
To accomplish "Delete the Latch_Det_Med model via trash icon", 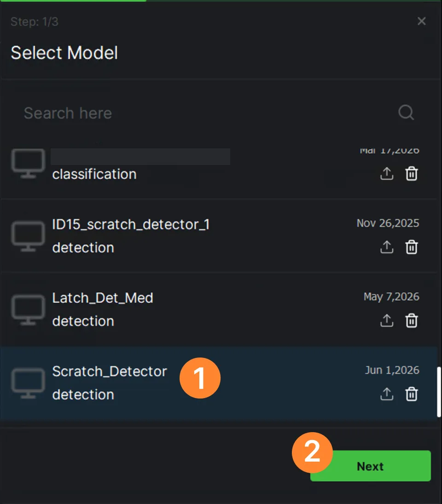I will click(x=412, y=321).
